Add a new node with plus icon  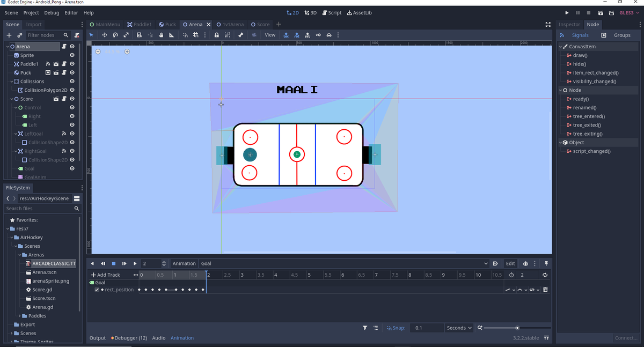(x=9, y=35)
